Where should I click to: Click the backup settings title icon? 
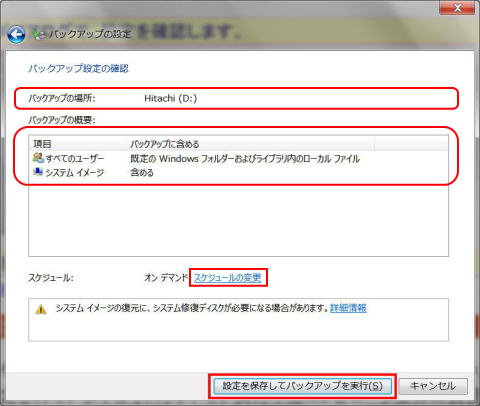click(40, 34)
